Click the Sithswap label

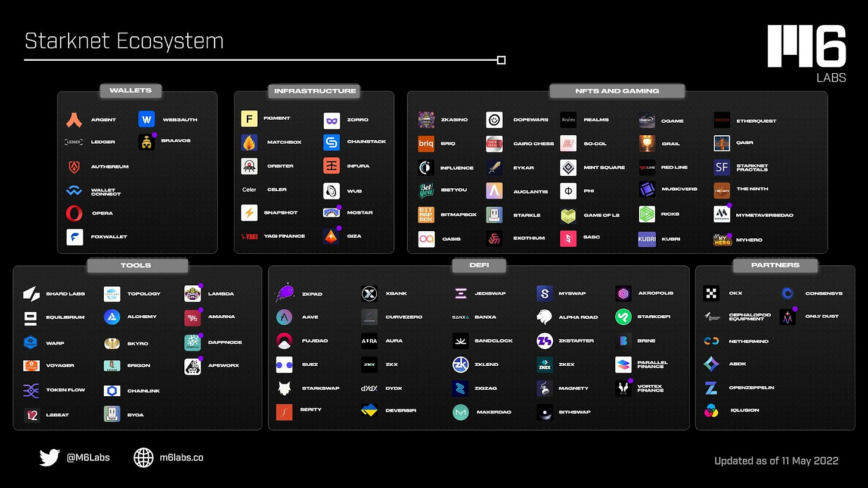coord(575,412)
